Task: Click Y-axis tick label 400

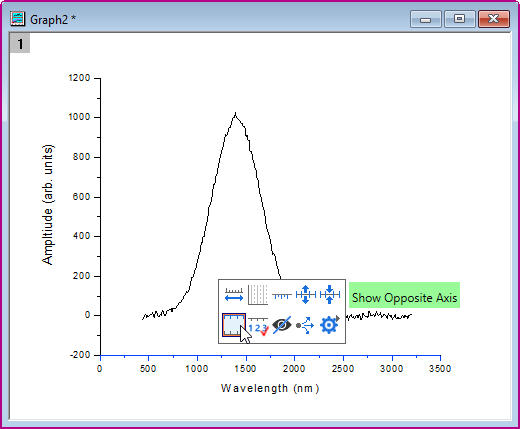Action: [82, 236]
